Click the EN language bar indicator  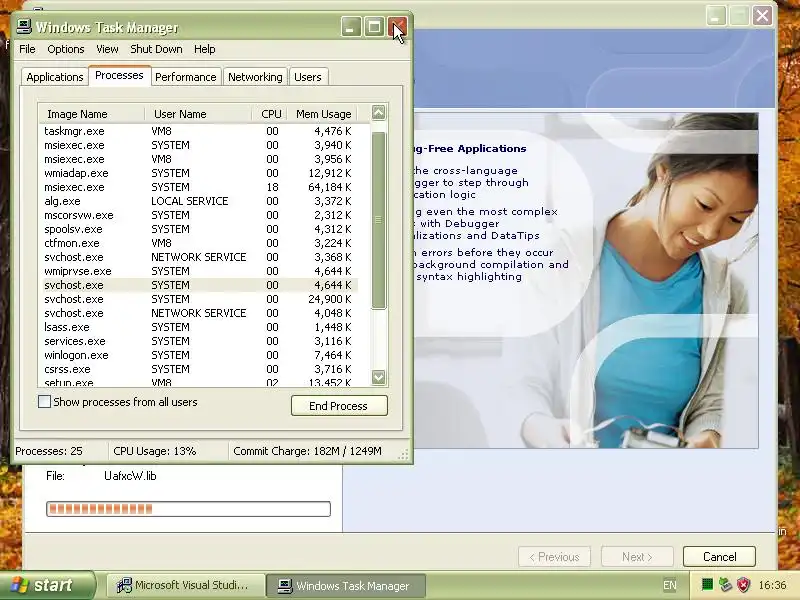[669, 585]
